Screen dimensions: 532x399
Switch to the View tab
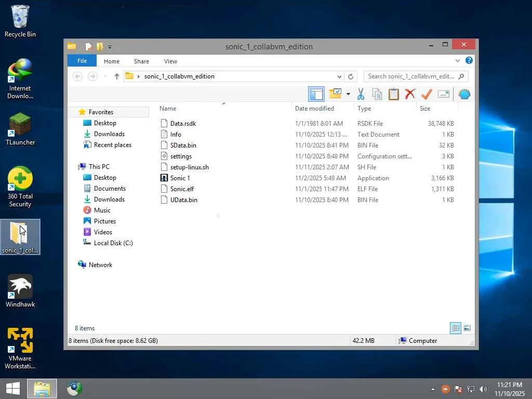[x=170, y=61]
